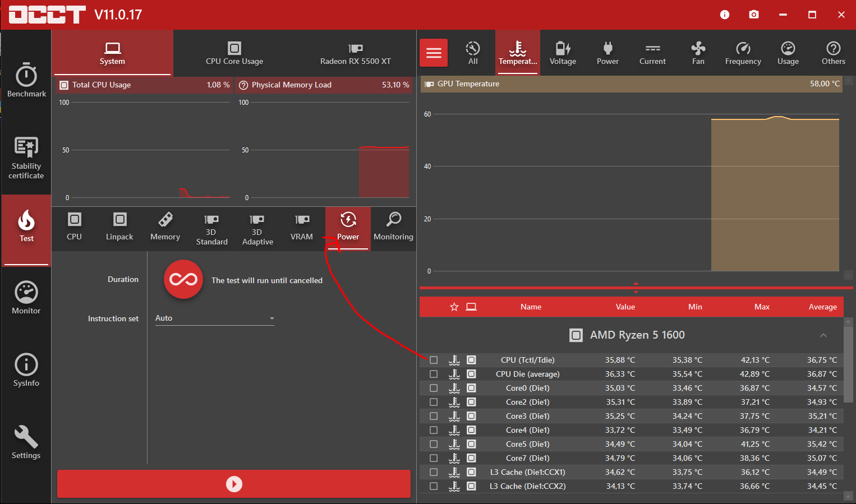Open Settings with the wrench icon

point(26,442)
